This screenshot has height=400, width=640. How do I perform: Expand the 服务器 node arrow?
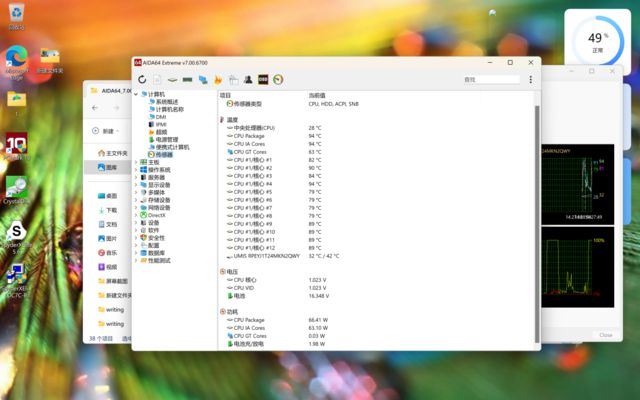pos(136,177)
